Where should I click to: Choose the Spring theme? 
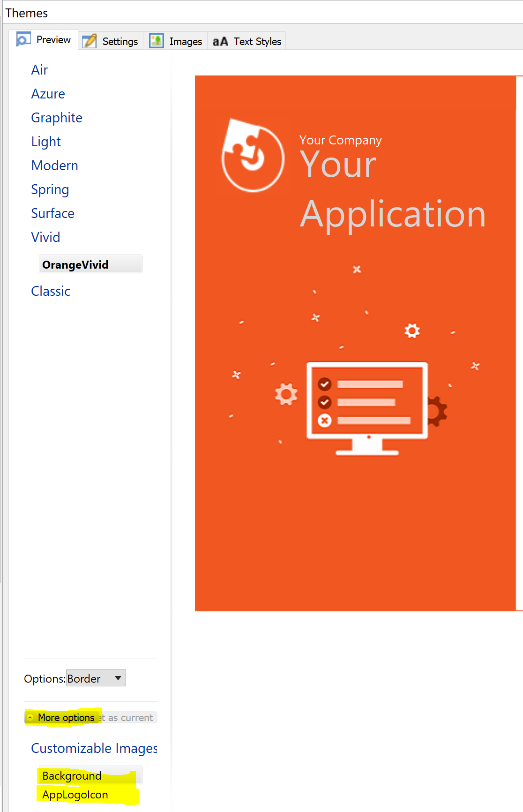point(50,189)
